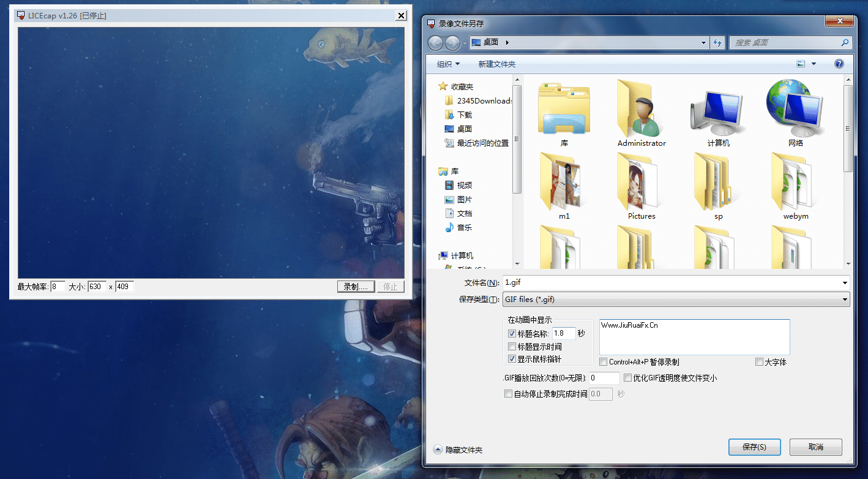Click the refresh button beside address bar
Screen dimensions: 868x479
click(718, 43)
